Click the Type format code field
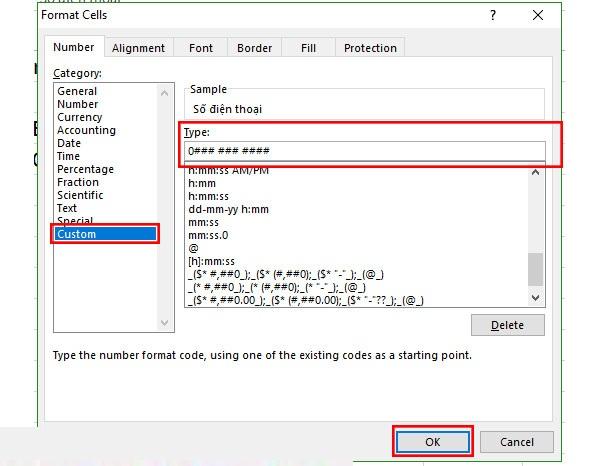The image size is (600, 466). point(365,151)
